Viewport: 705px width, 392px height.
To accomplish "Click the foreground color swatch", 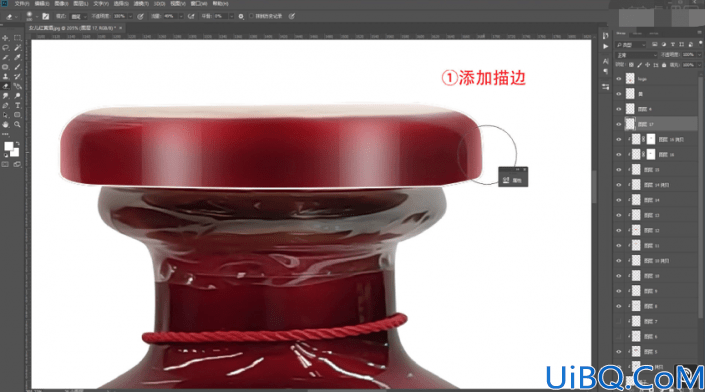I will coord(8,147).
